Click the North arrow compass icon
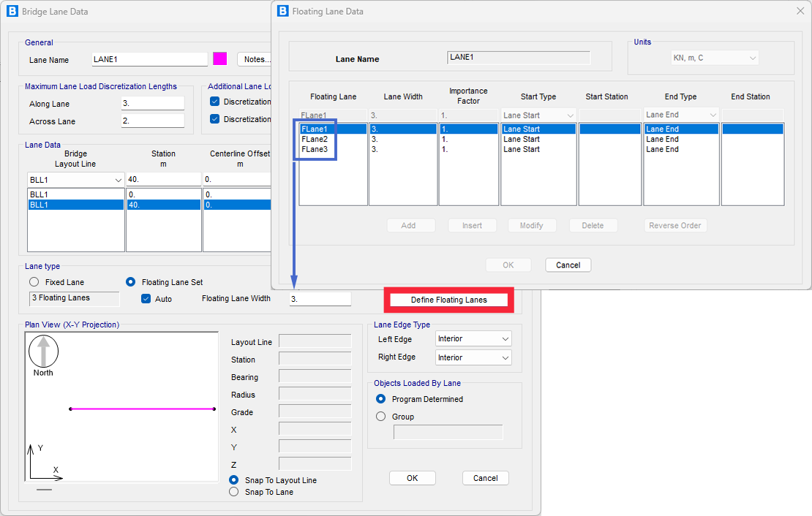Image resolution: width=812 pixels, height=516 pixels. [x=43, y=352]
